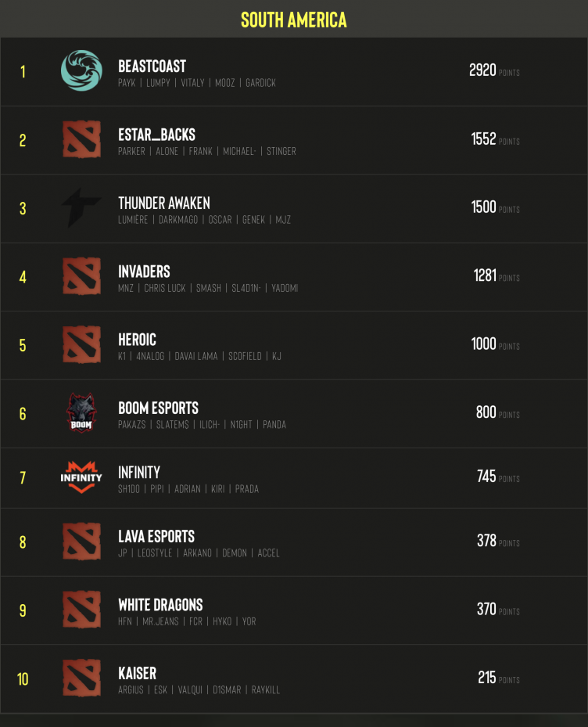Open the THUNDER AWAKEN team name
This screenshot has height=727, width=588.
(163, 203)
